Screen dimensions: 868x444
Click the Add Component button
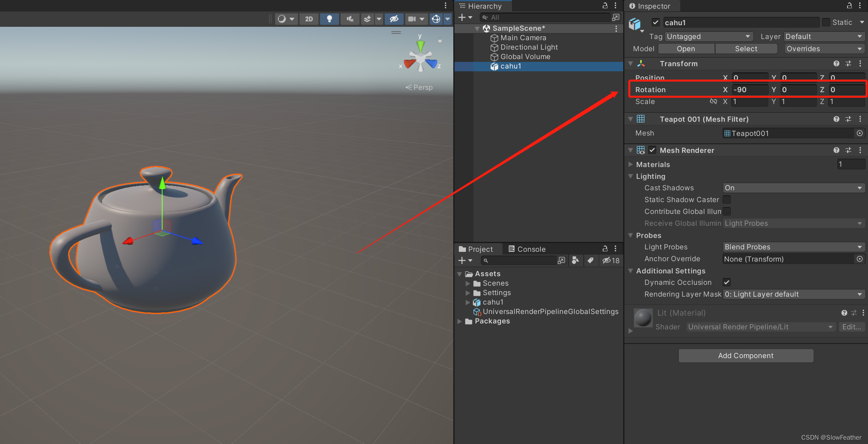(745, 356)
